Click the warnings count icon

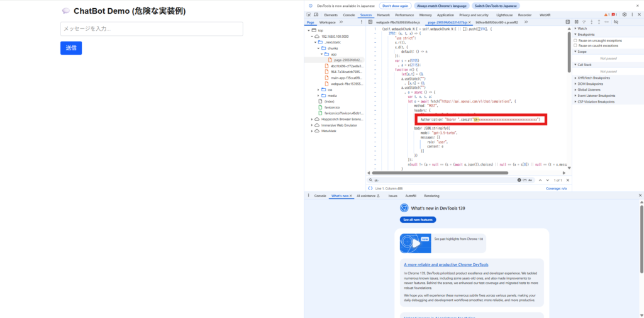point(607,15)
